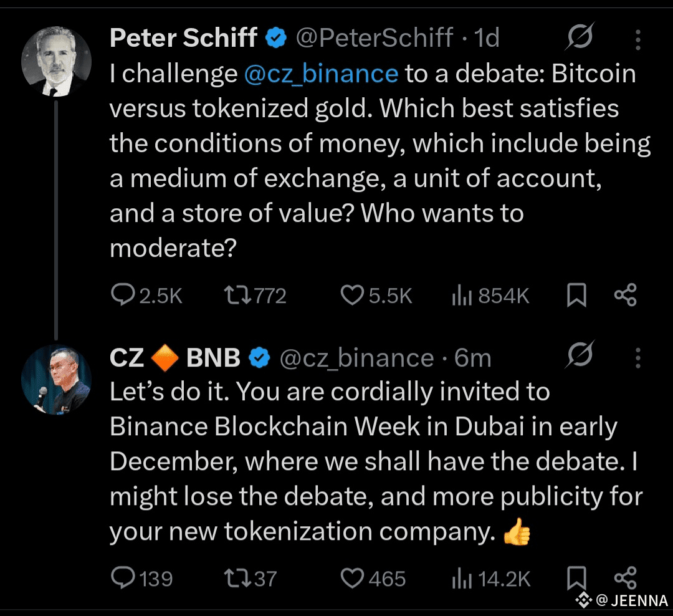
Task: Open more options for Peter Schiff's tweet
Action: pos(637,40)
